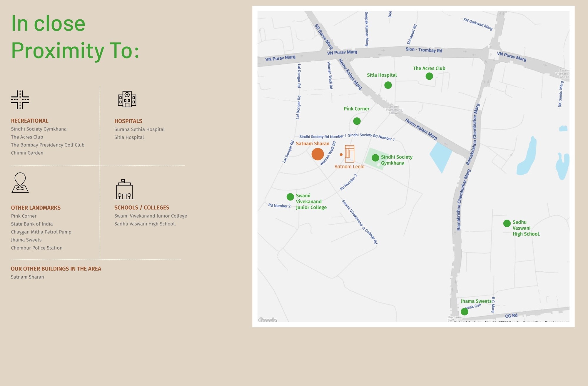Click the Surana Sethia Hospital list entry
Screen dimensions: 588x386
point(139,129)
